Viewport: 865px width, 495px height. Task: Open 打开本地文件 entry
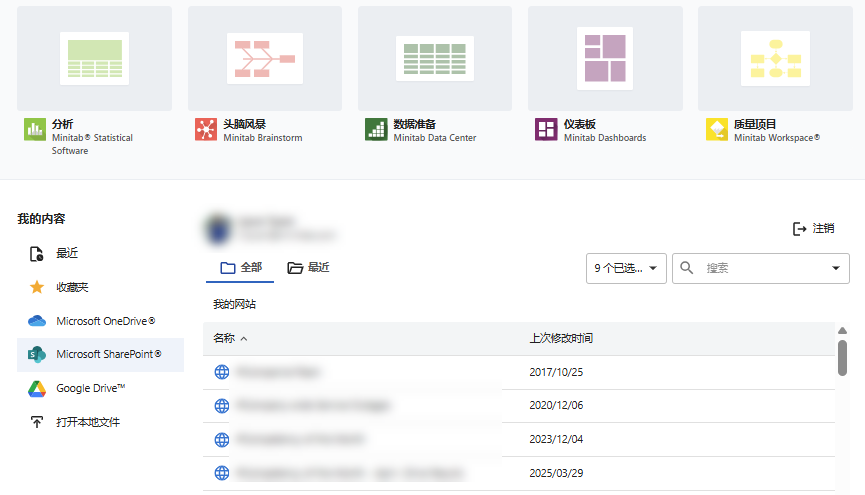click(100, 422)
